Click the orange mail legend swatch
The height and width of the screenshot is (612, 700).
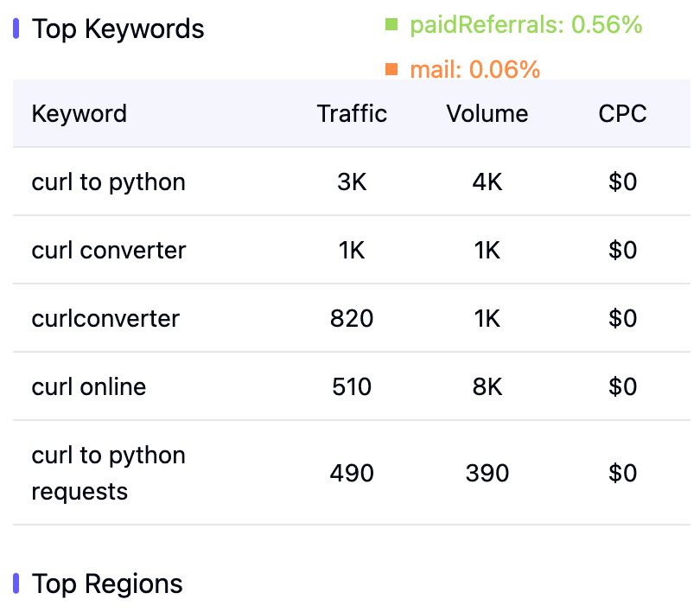[391, 69]
